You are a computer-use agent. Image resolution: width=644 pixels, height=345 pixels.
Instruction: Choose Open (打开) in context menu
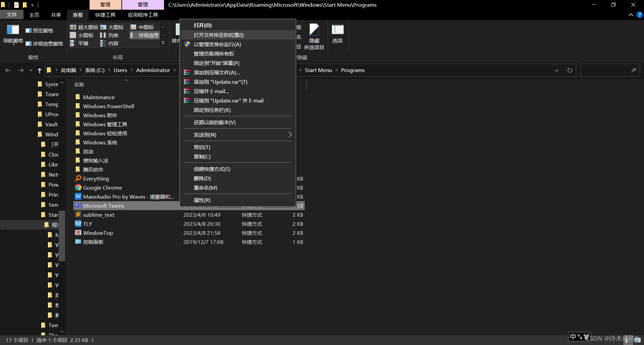coord(237,25)
